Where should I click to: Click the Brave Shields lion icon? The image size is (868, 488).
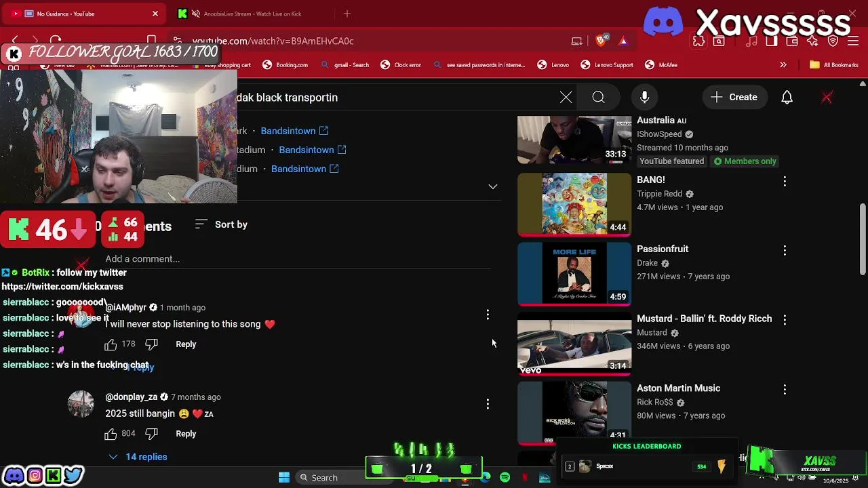[x=601, y=41]
